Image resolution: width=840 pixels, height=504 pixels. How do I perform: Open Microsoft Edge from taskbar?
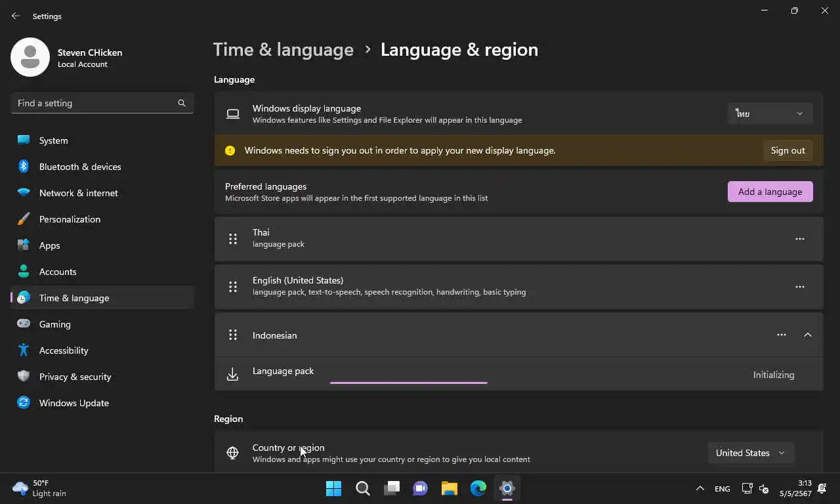coord(478,488)
